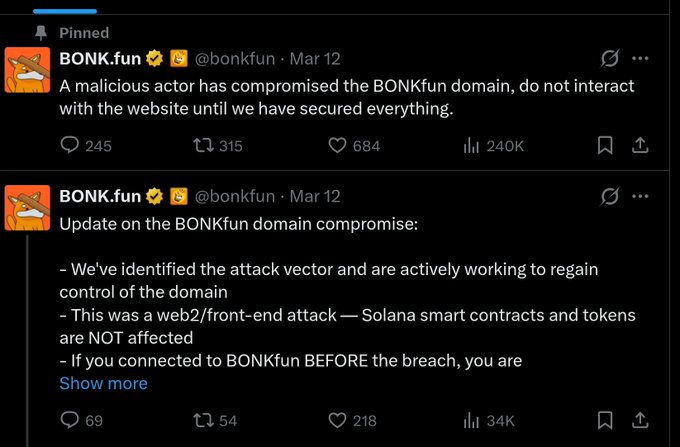
Task: Like the update tweet with 218 likes
Action: 338,420
